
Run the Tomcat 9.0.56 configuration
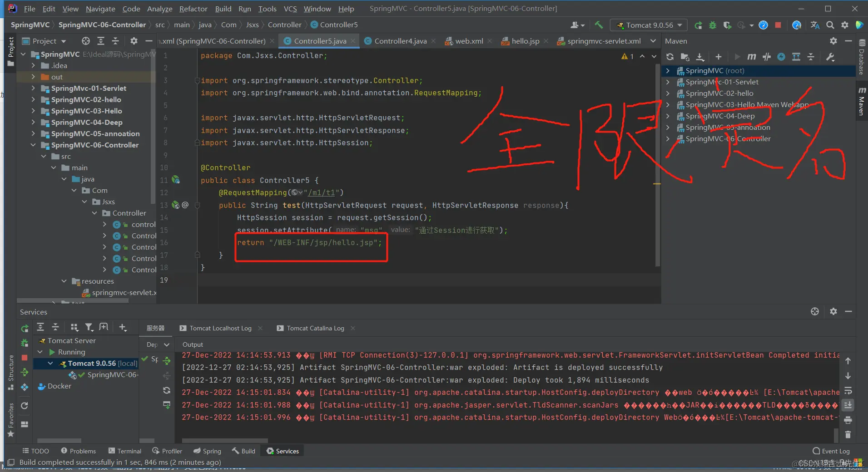[698, 25]
